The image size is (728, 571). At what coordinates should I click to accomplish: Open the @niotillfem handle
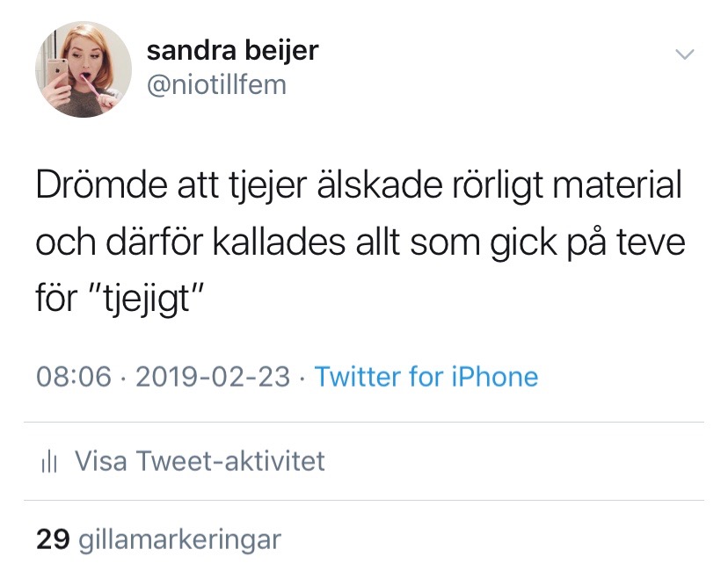(x=215, y=84)
